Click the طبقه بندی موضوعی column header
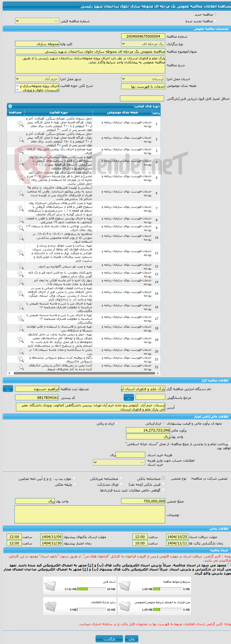This screenshot has width=231, height=644. (x=123, y=113)
